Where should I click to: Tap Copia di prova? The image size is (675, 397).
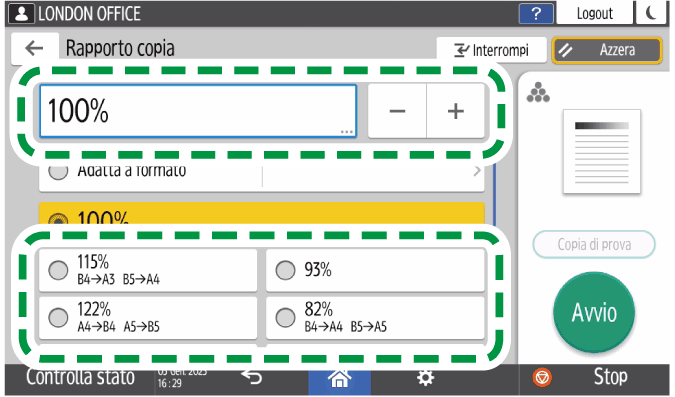tap(594, 244)
